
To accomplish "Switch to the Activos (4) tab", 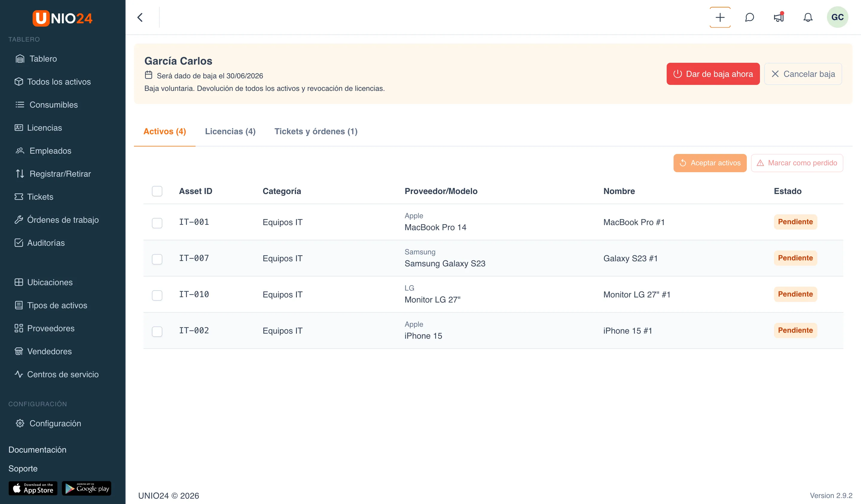I will [165, 132].
